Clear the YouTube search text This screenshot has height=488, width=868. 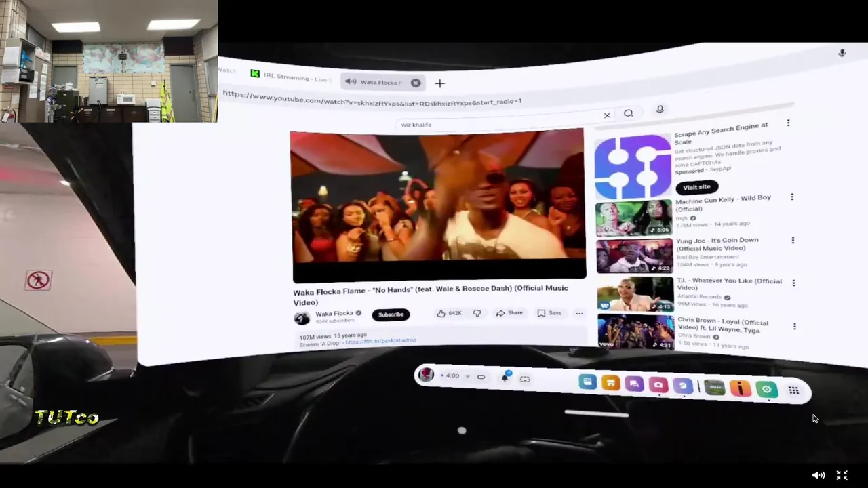click(607, 115)
